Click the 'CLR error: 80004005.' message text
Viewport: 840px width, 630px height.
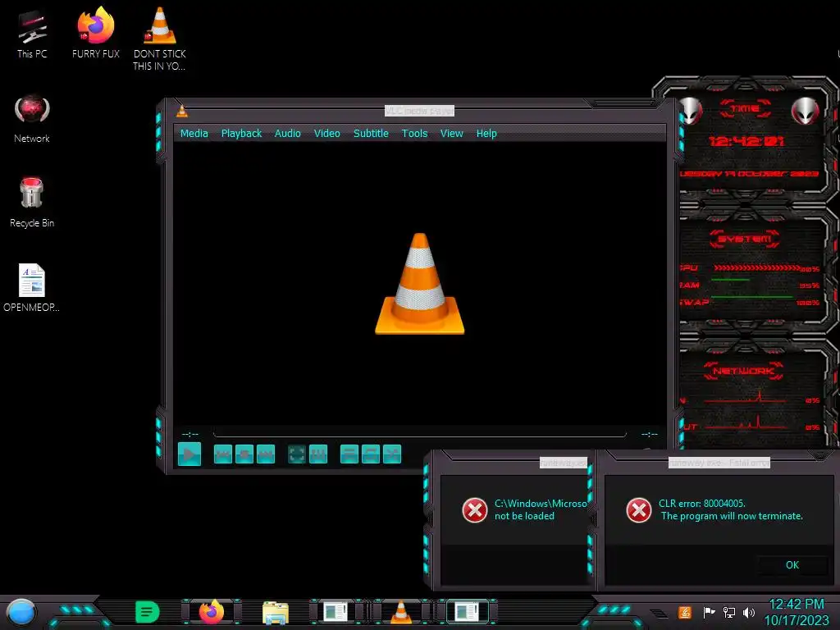pos(702,504)
